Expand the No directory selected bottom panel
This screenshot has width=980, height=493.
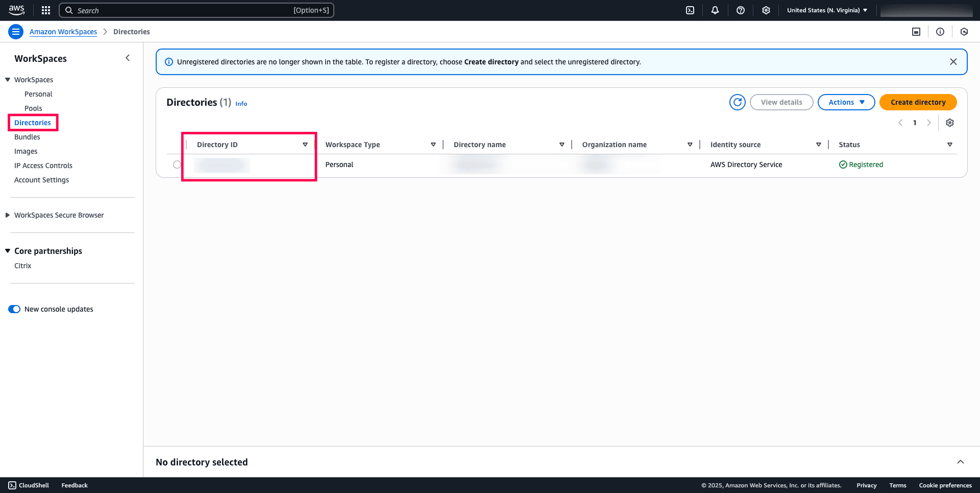[x=961, y=462]
